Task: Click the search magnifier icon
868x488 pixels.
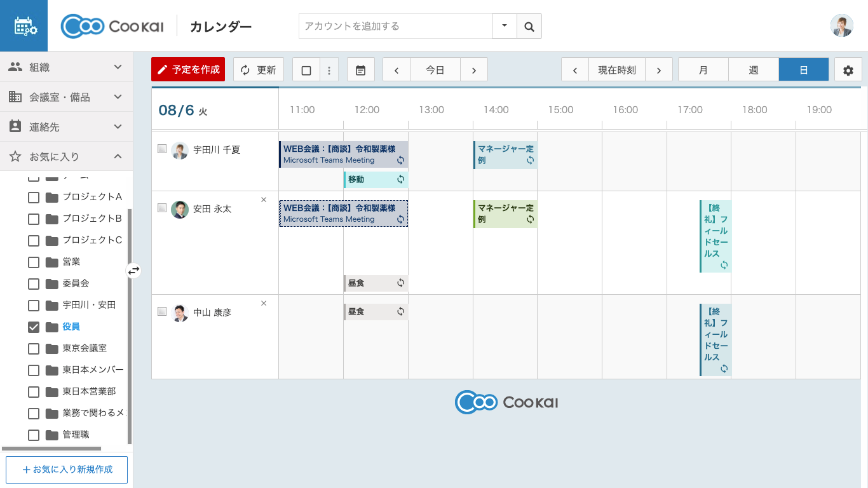Action: pos(529,26)
